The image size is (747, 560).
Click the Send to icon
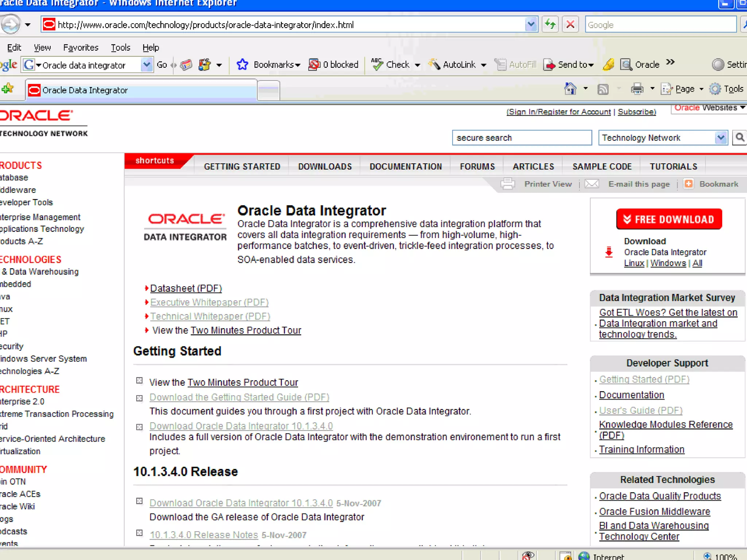click(x=549, y=65)
